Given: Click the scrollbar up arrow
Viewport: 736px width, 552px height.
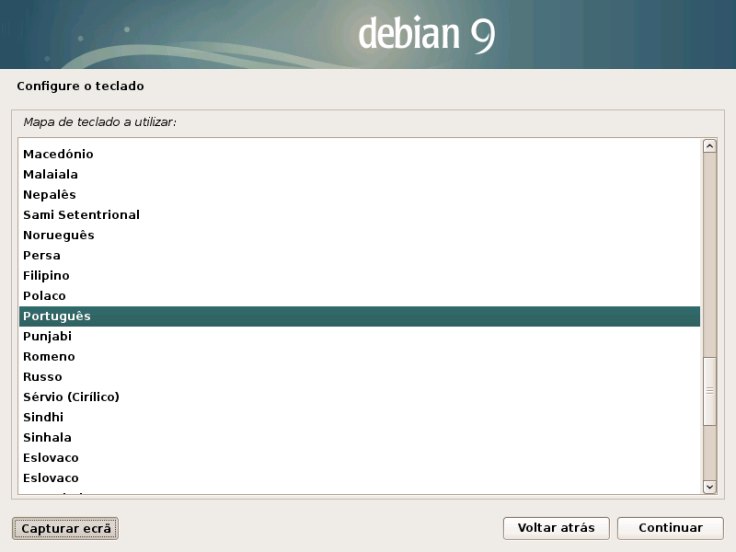Looking at the screenshot, I should pyautogui.click(x=710, y=146).
